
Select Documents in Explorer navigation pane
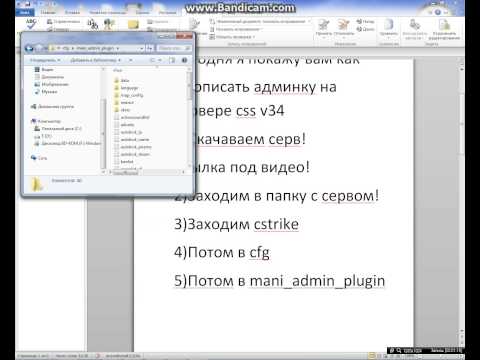(49, 77)
